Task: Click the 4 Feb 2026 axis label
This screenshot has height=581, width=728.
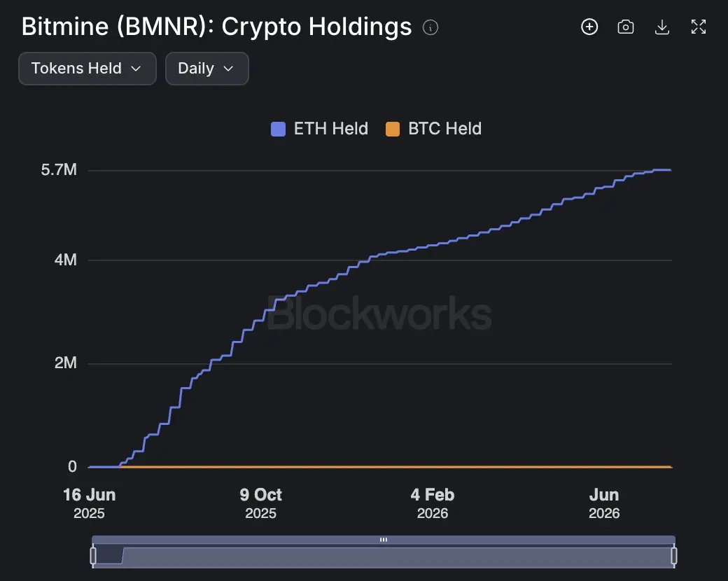Action: click(433, 503)
